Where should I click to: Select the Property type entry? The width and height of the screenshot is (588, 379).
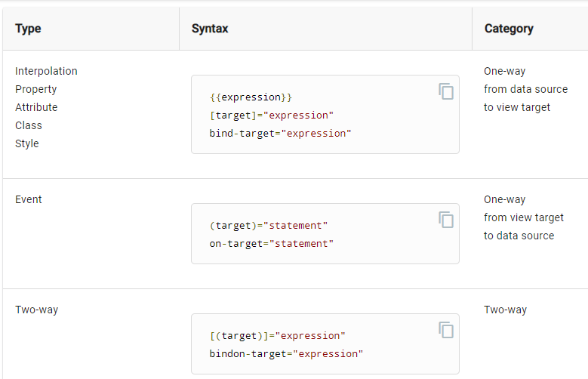pyautogui.click(x=36, y=89)
